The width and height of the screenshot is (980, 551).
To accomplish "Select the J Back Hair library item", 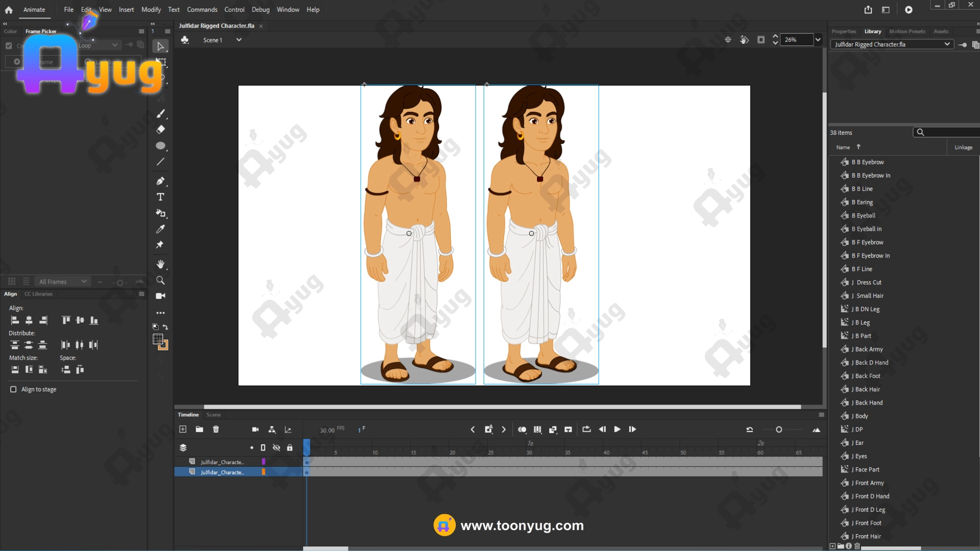I will click(867, 389).
